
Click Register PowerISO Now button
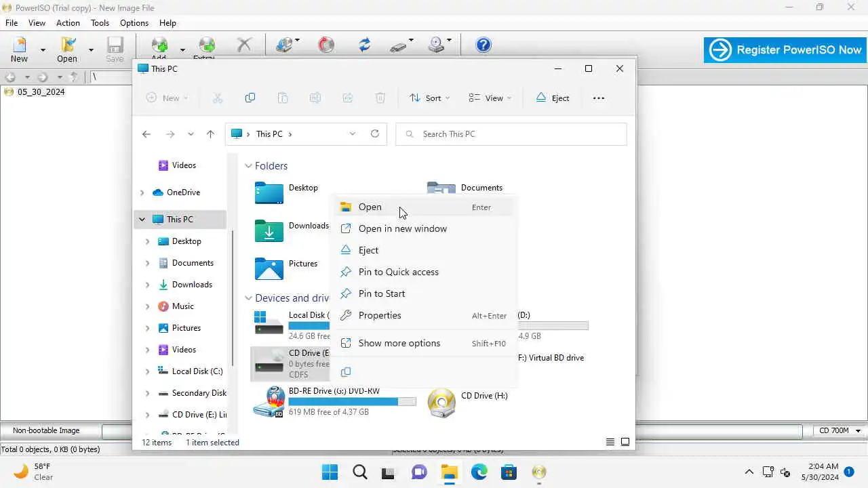(x=785, y=49)
